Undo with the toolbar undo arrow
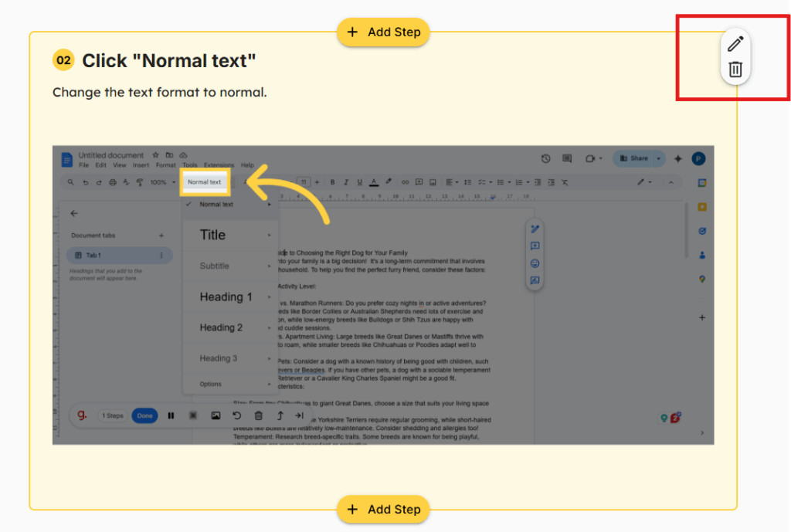 85,182
